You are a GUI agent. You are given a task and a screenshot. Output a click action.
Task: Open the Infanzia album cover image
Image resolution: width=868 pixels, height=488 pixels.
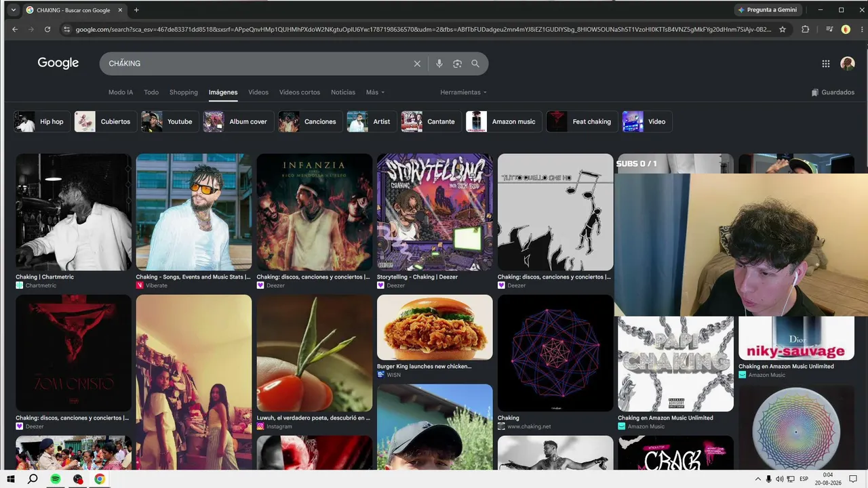pos(315,212)
